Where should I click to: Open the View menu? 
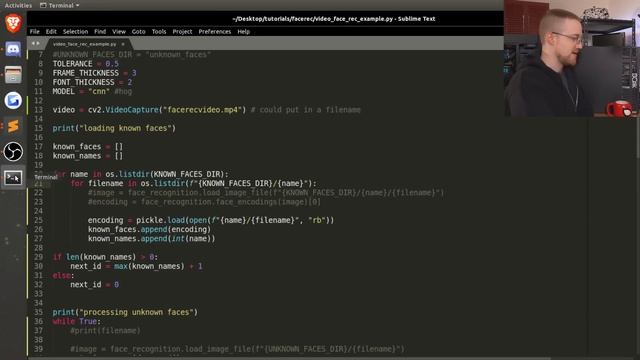click(119, 31)
